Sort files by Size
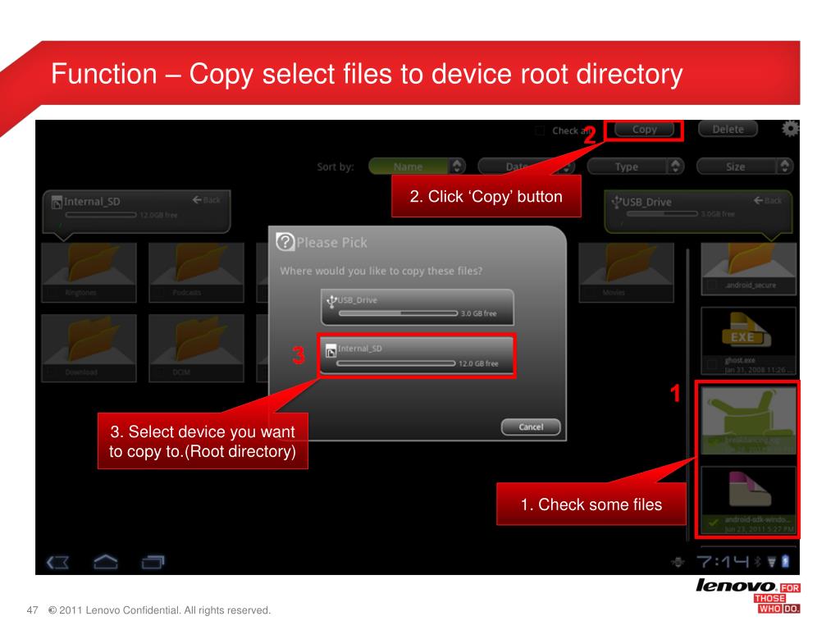Screen dimensions: 840x630 [x=737, y=166]
